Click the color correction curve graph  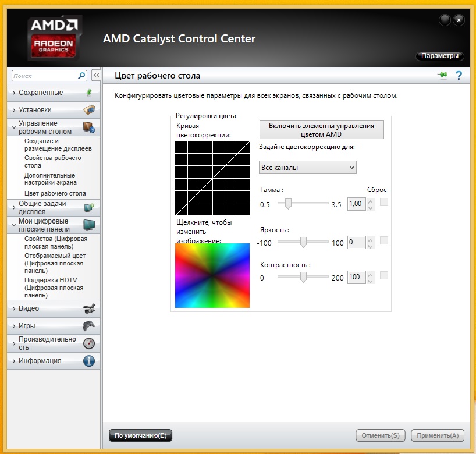tap(212, 178)
